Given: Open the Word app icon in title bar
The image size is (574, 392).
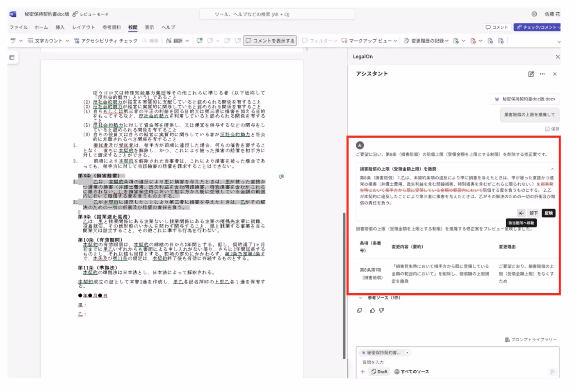Looking at the screenshot, I should [13, 14].
